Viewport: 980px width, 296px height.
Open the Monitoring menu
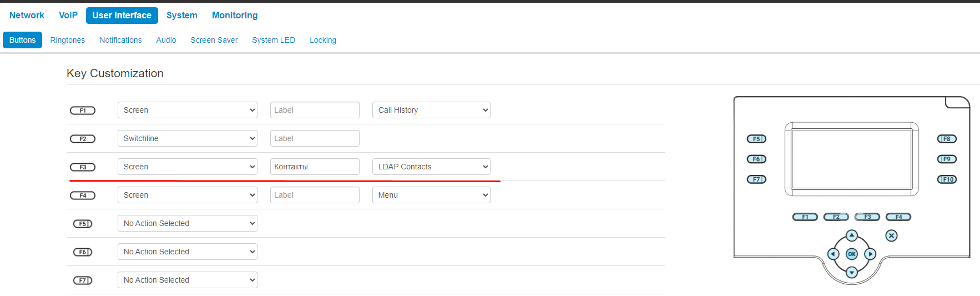pyautogui.click(x=235, y=16)
